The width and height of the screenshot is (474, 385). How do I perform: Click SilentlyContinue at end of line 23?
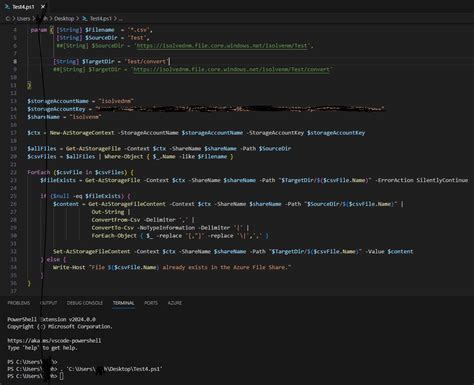tap(442, 180)
